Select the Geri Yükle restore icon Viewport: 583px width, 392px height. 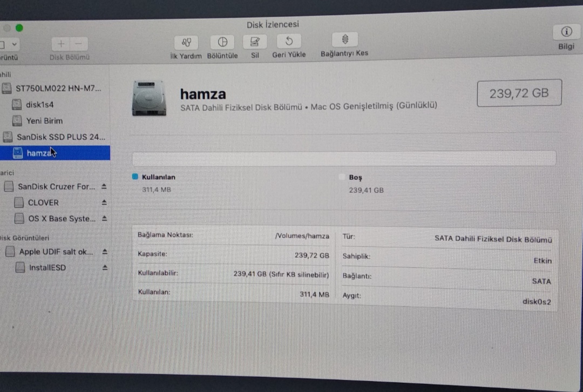click(x=289, y=41)
